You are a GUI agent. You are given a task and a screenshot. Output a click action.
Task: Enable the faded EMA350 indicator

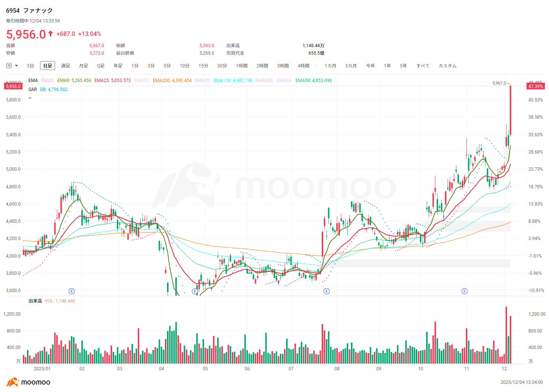[x=264, y=80]
